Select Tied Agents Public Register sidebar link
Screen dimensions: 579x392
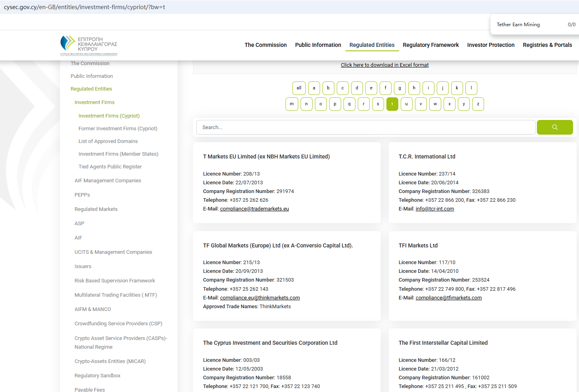pyautogui.click(x=110, y=167)
